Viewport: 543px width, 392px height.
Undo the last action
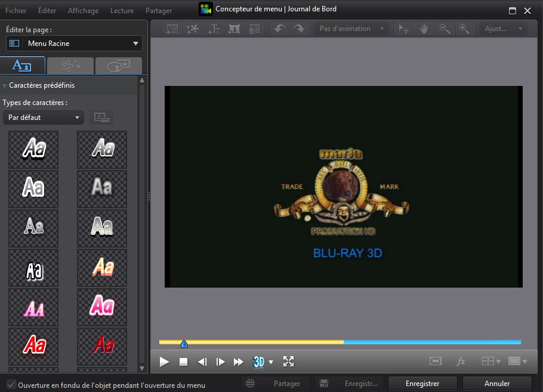280,29
